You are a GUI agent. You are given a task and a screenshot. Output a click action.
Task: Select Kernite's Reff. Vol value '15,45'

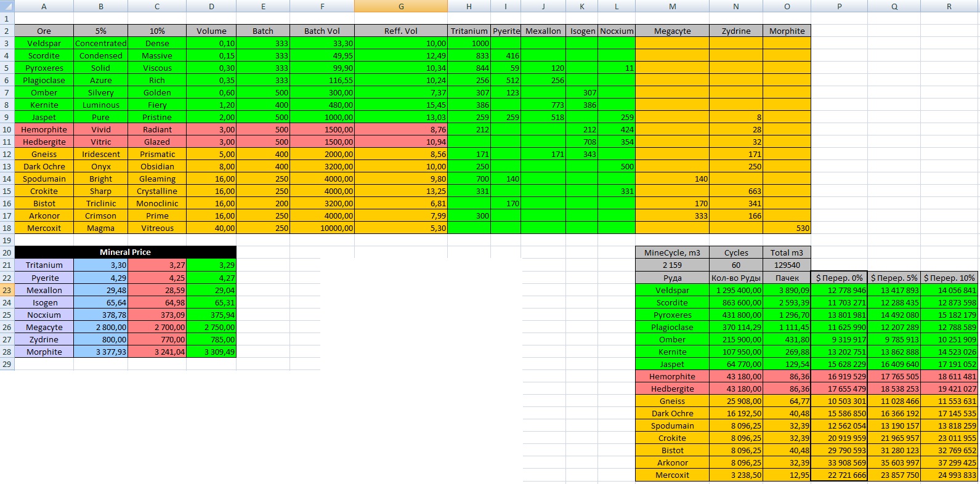[401, 105]
